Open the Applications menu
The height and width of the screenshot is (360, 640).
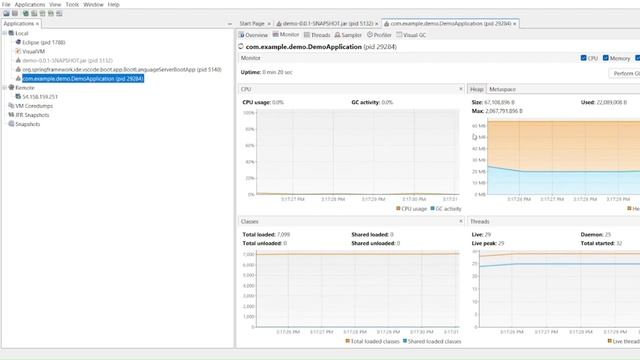30,4
